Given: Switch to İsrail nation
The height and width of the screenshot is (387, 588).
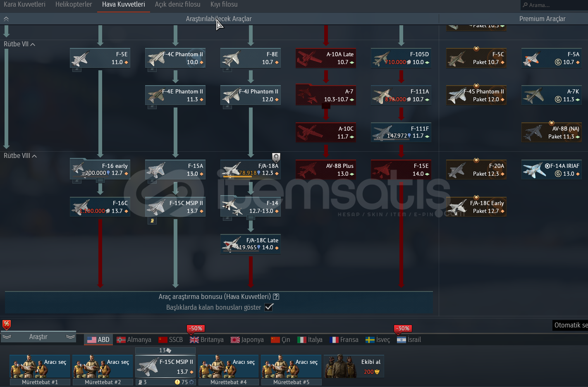Looking at the screenshot, I should pos(409,340).
